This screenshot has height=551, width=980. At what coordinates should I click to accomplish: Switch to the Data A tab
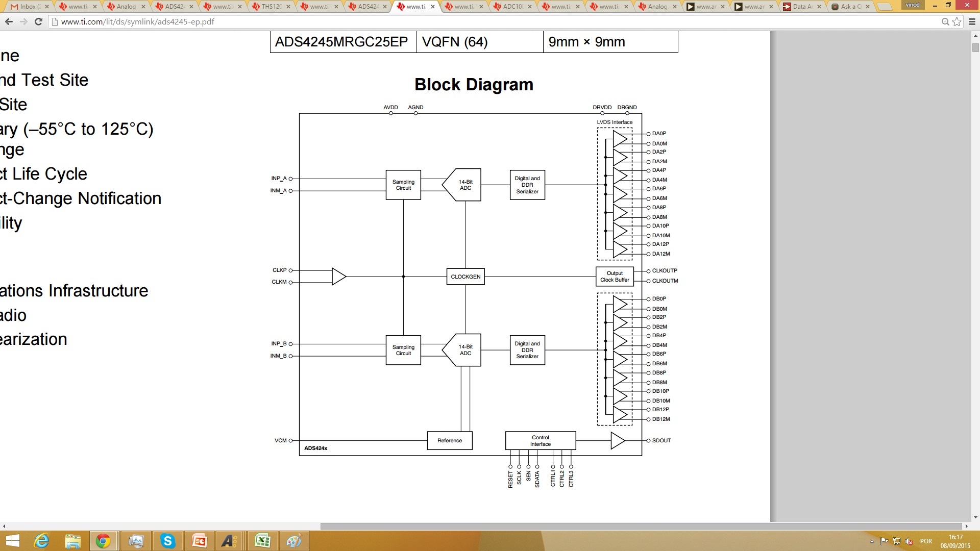tap(802, 7)
